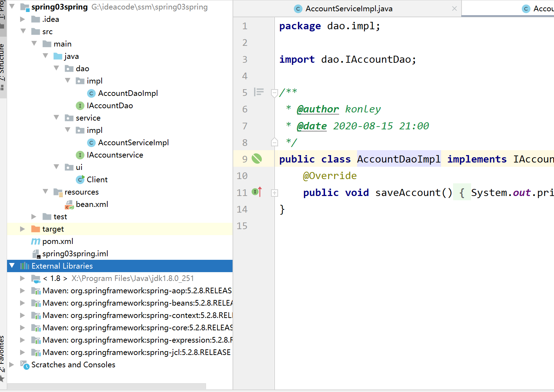Image resolution: width=554 pixels, height=392 pixels.
Task: Click the project tree horizontal scrollbar
Action: pyautogui.click(x=106, y=386)
